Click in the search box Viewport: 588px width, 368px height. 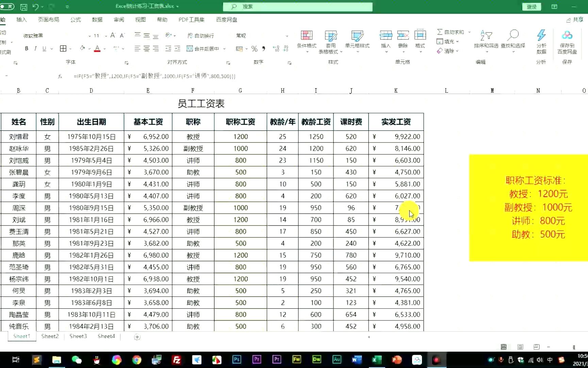[x=297, y=6]
